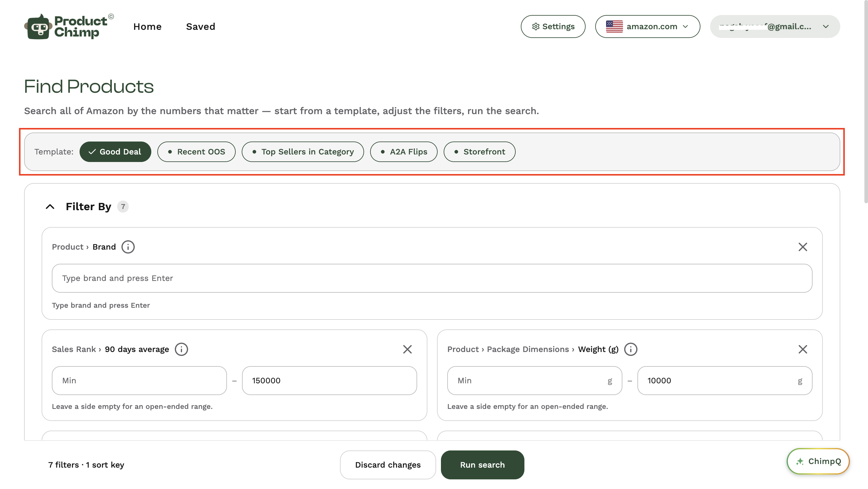Open Settings with the gear button
The height and width of the screenshot is (489, 868).
point(553,26)
